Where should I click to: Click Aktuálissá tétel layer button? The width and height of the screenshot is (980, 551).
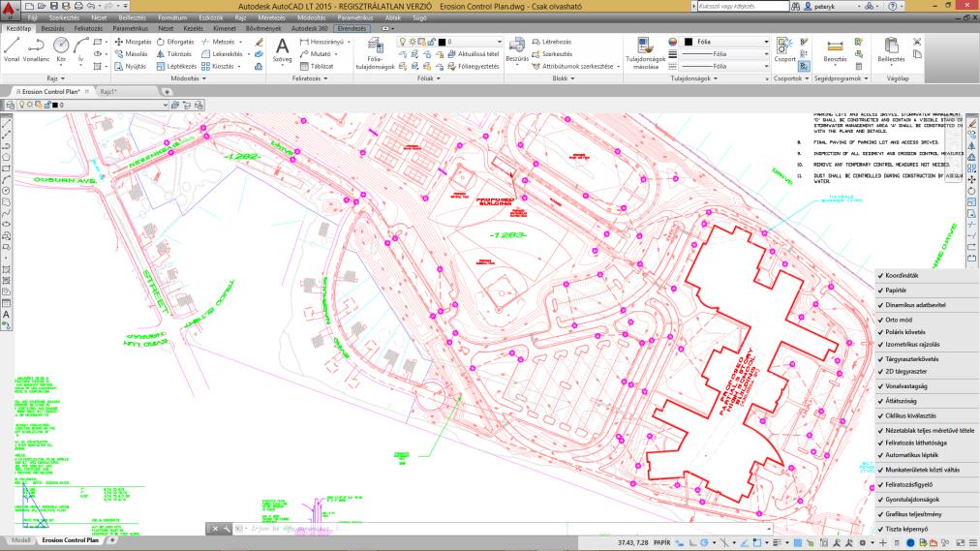(473, 53)
